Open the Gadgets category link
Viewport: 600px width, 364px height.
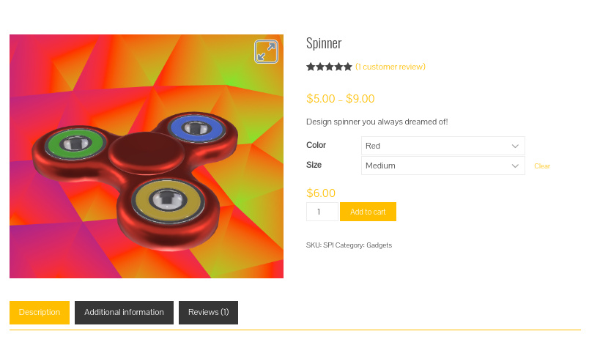(x=379, y=245)
